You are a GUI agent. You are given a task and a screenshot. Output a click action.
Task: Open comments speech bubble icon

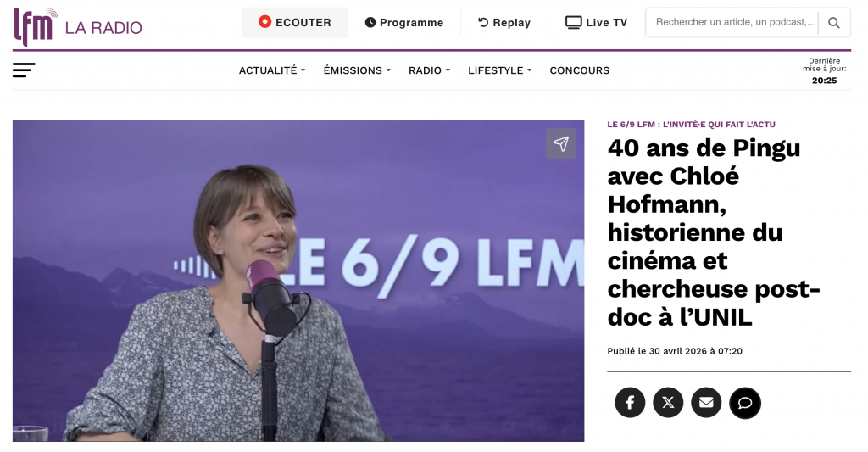(x=745, y=403)
